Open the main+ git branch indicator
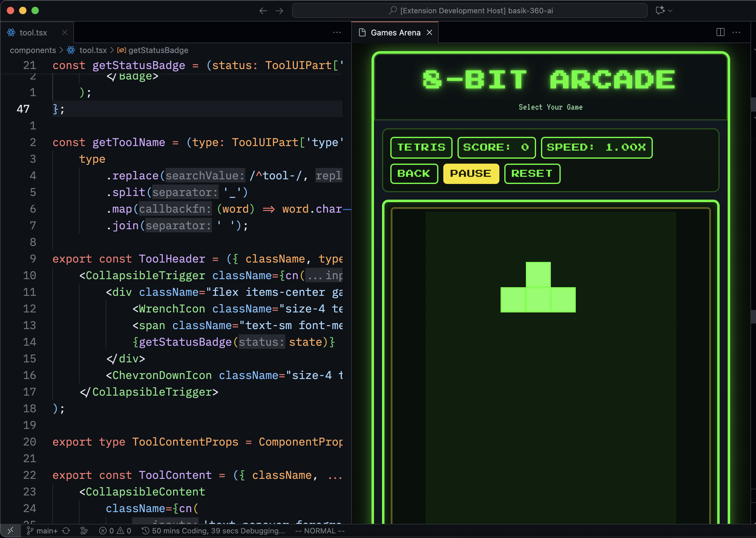 (x=42, y=531)
